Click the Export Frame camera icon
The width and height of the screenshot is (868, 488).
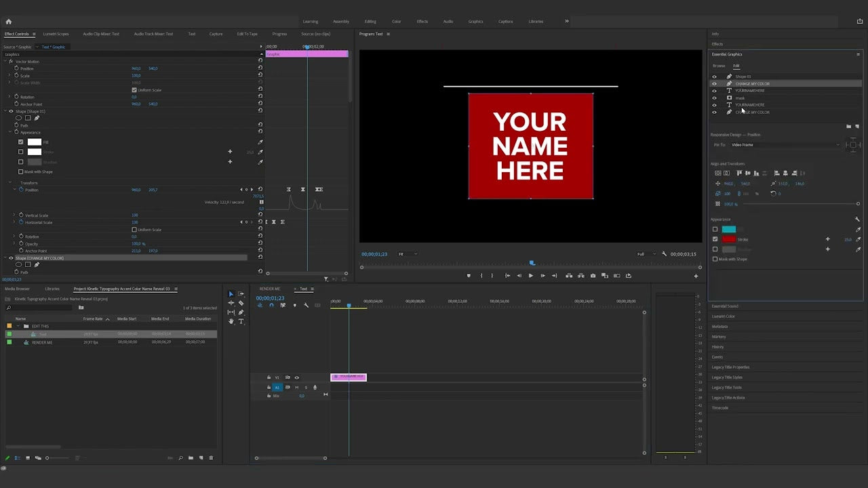tap(593, 275)
